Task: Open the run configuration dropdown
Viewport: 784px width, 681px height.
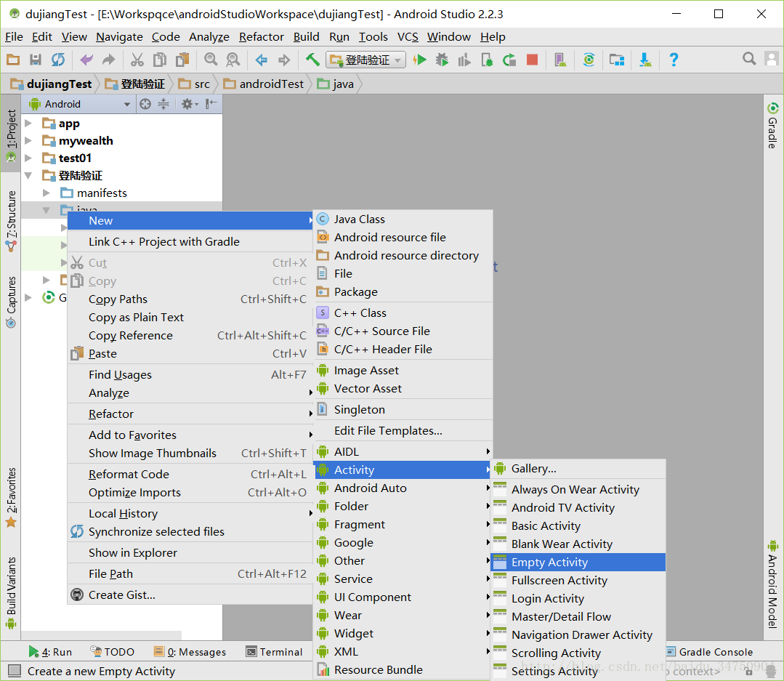Action: click(x=366, y=60)
